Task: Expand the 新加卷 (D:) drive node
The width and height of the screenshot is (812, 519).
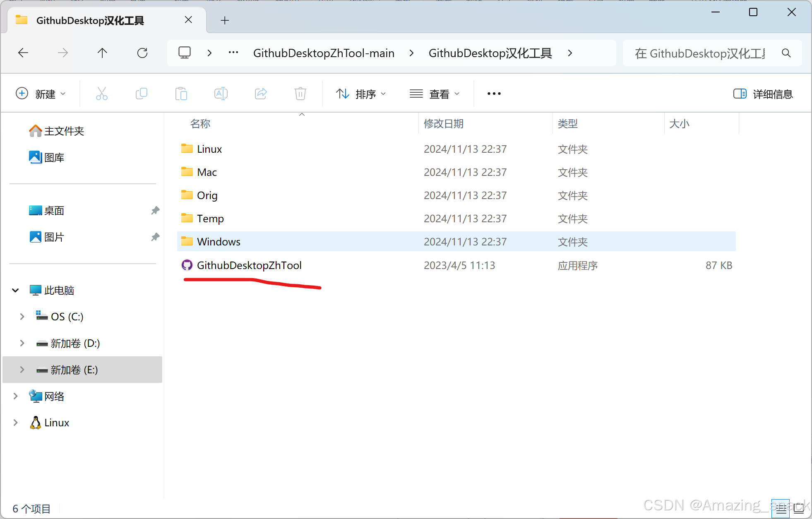Action: [x=22, y=343]
